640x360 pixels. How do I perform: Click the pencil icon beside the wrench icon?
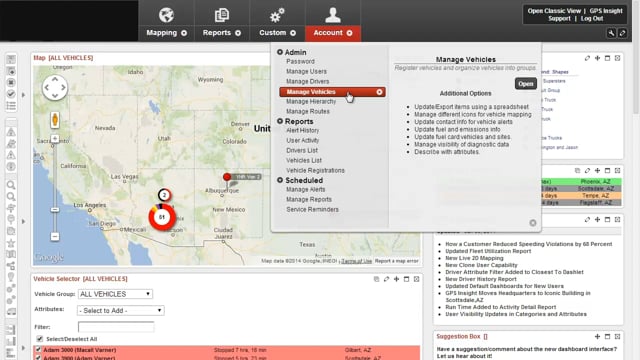coord(622,33)
